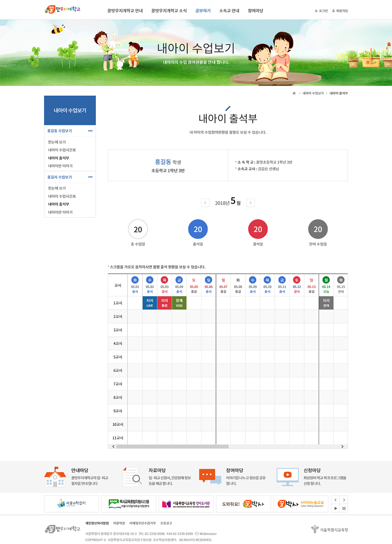Click the home icon in breadcrumb

294,93
